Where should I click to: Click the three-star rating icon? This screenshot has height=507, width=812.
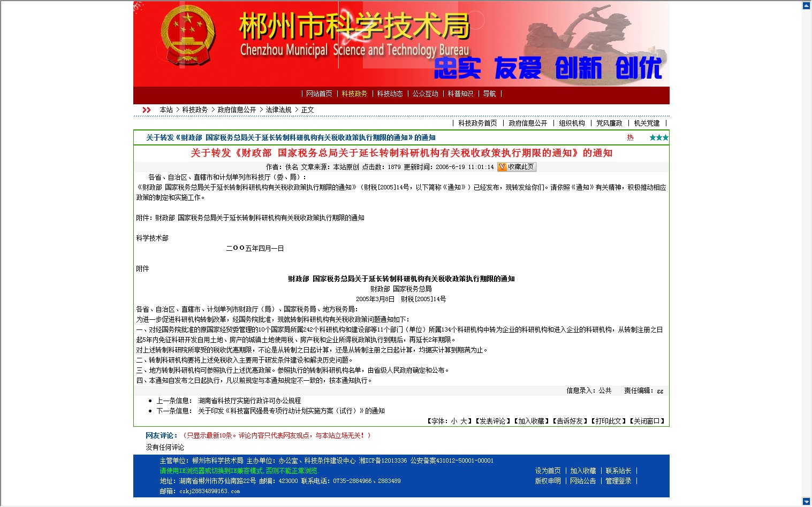pyautogui.click(x=659, y=137)
